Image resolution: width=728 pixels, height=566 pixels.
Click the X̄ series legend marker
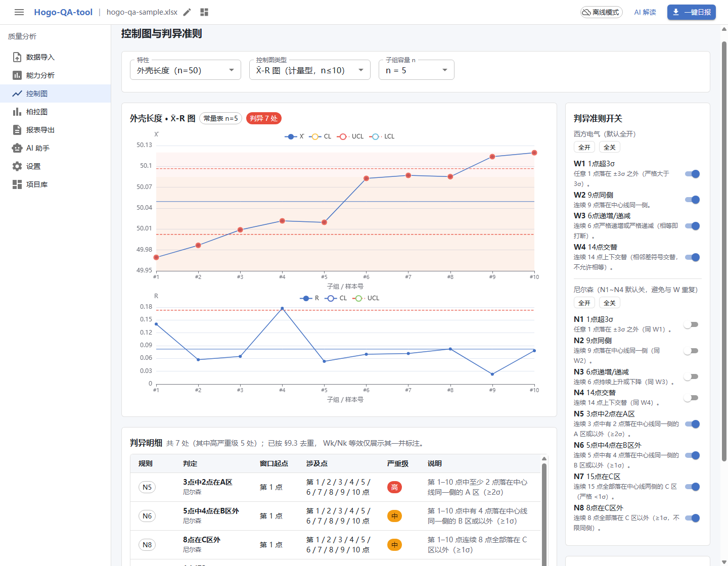[x=290, y=136]
